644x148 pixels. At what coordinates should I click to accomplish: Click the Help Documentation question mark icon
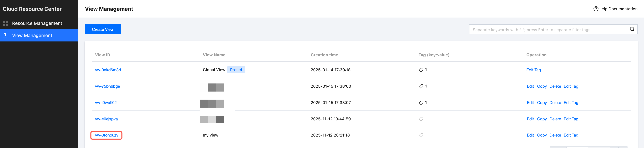(596, 9)
